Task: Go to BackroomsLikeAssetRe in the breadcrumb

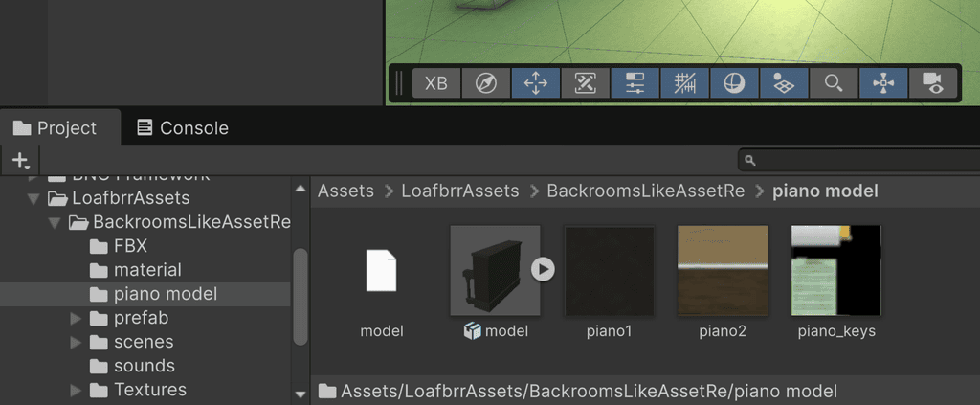Action: coord(646,191)
